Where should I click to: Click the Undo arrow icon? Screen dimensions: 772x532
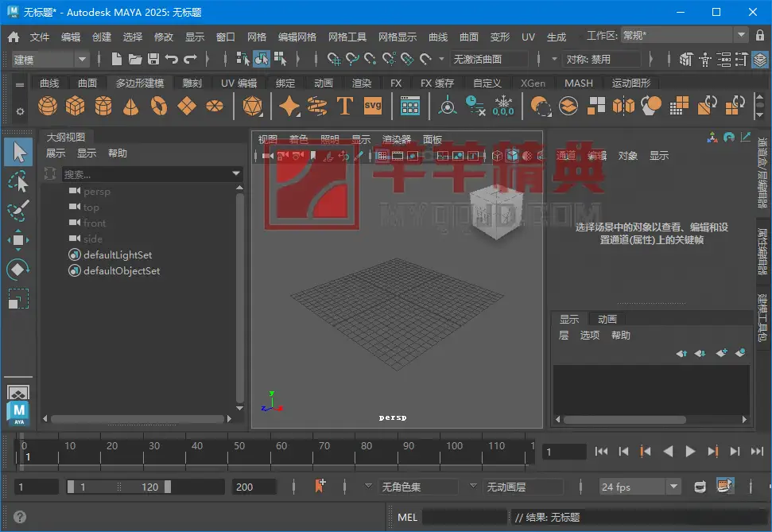tap(172, 59)
